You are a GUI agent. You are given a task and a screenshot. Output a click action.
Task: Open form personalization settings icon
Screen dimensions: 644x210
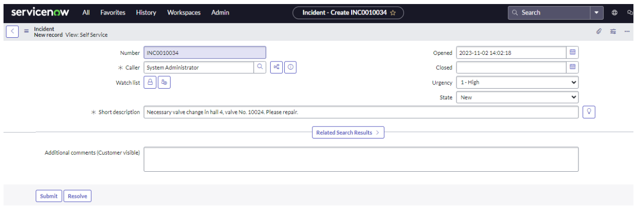coord(613,31)
